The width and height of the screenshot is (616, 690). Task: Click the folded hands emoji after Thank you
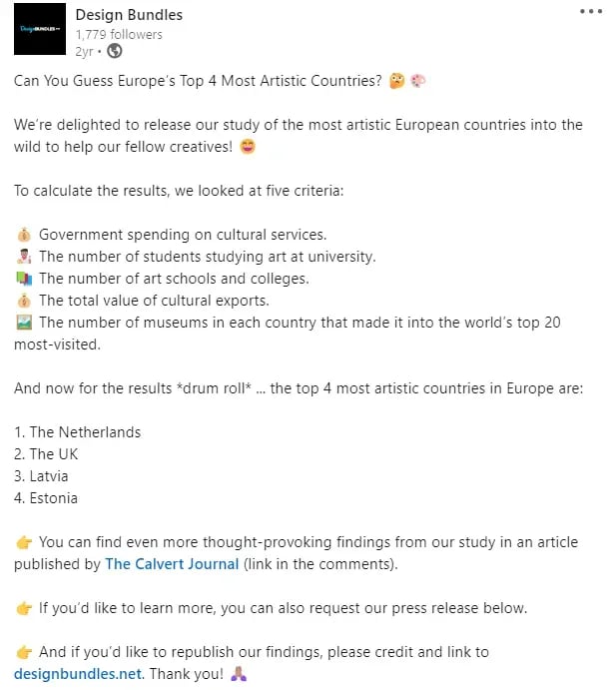tap(239, 674)
